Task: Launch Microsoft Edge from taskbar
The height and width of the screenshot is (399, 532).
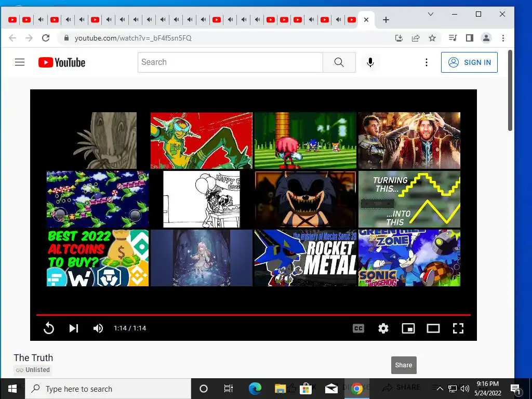Action: coord(255,389)
